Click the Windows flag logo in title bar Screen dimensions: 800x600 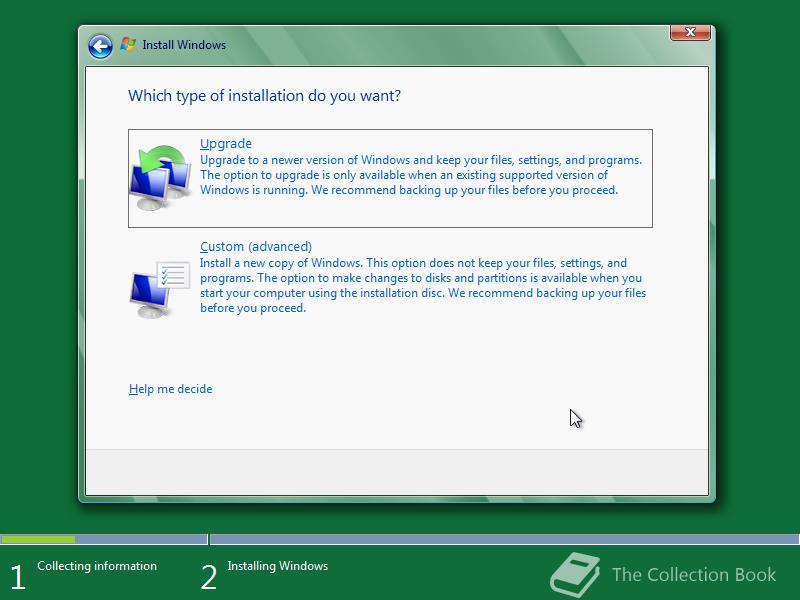[x=128, y=44]
